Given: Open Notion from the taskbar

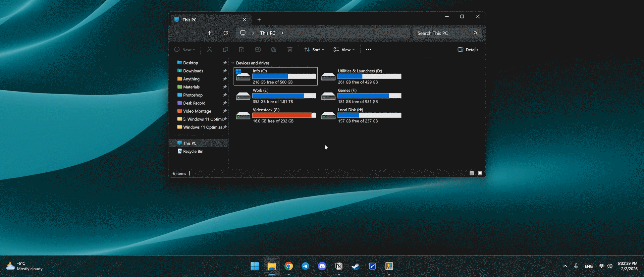Looking at the screenshot, I should point(339,266).
